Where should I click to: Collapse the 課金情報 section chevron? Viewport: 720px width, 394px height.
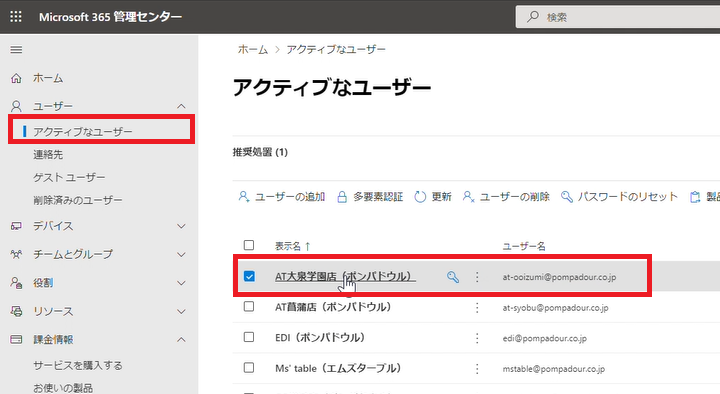pyautogui.click(x=181, y=340)
